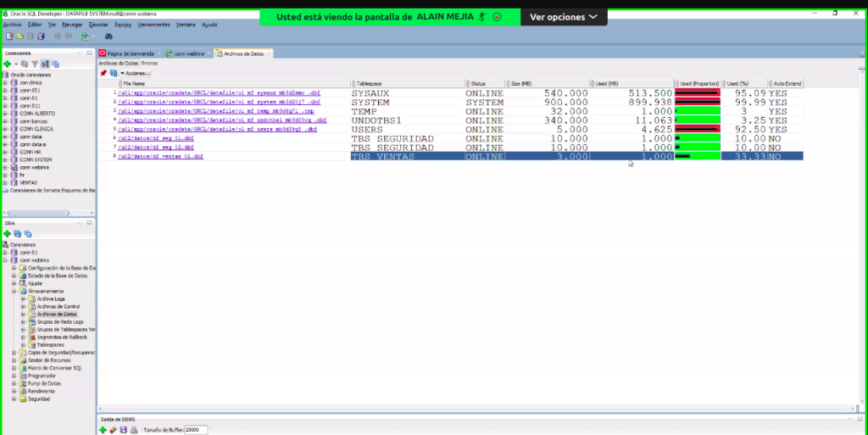Screen dimensions: 868x435
Task: Expand the Tablespaces node in DBA tree
Action: click(x=23, y=345)
